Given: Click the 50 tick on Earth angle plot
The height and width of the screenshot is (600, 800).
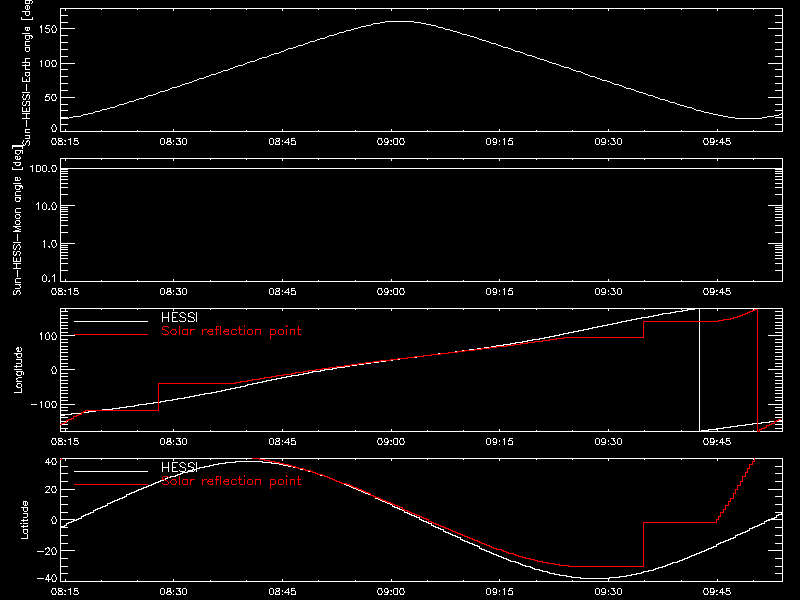Looking at the screenshot, I should [51, 97].
